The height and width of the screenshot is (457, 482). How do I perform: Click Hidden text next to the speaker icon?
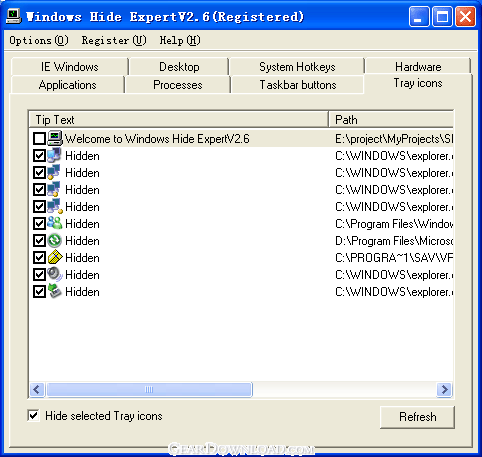pos(82,275)
